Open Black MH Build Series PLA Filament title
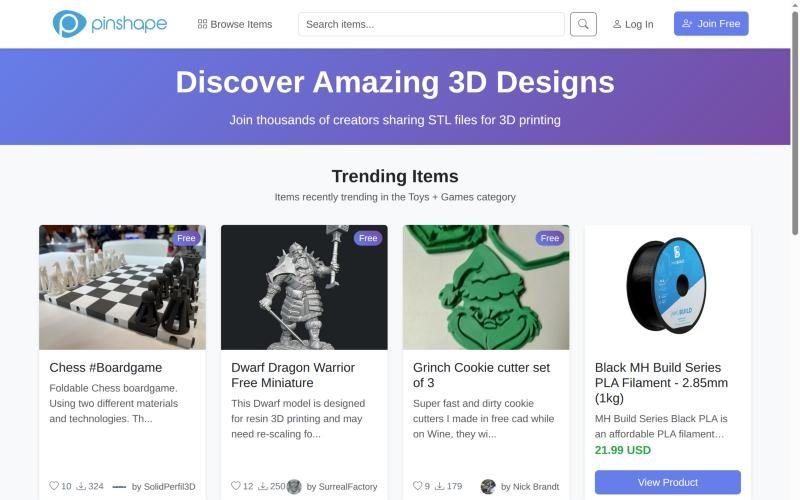This screenshot has height=500, width=800. tap(661, 383)
